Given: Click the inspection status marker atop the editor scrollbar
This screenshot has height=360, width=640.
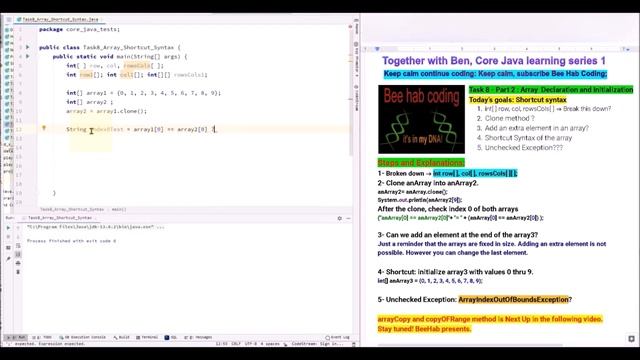Looking at the screenshot, I should (x=350, y=27).
